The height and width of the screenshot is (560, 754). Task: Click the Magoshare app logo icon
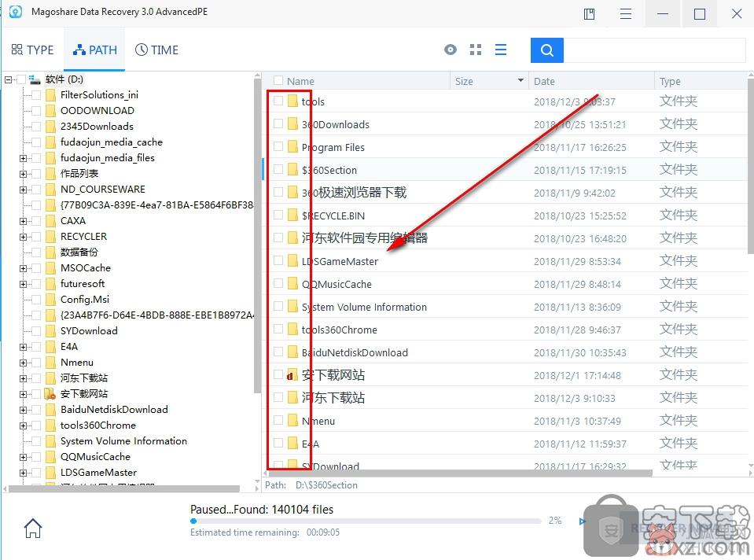16,12
